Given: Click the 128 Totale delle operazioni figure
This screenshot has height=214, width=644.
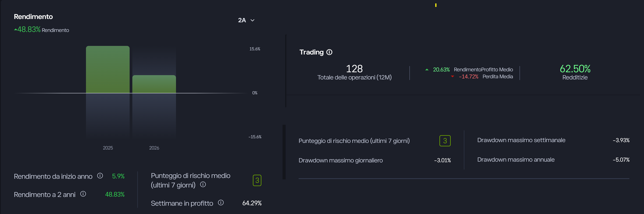Looking at the screenshot, I should point(354,69).
